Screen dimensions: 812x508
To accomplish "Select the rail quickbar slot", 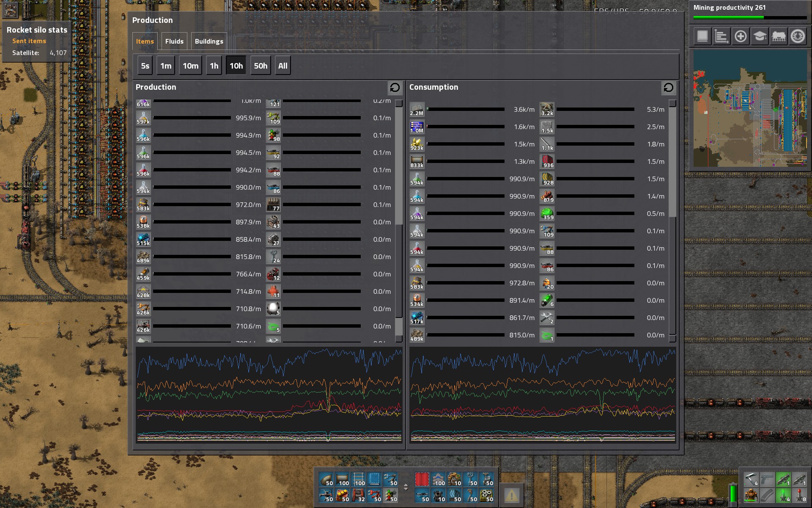I will tap(358, 479).
